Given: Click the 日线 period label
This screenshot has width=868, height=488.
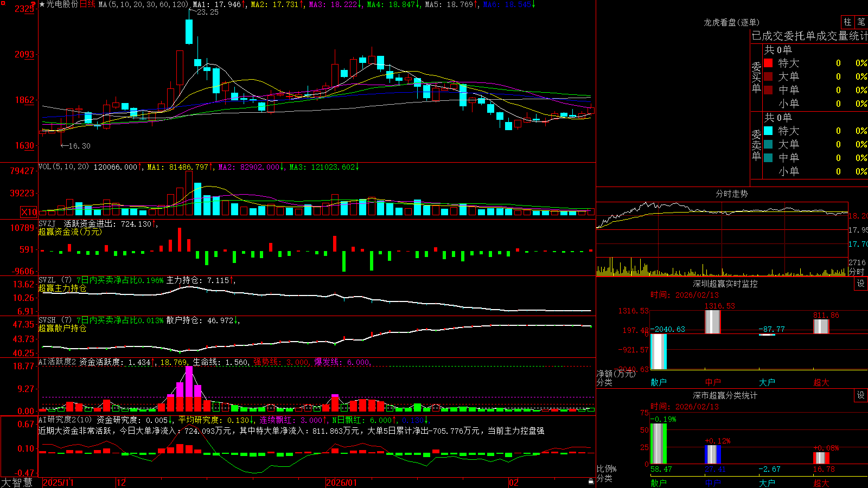Looking at the screenshot, I should tap(87, 4).
